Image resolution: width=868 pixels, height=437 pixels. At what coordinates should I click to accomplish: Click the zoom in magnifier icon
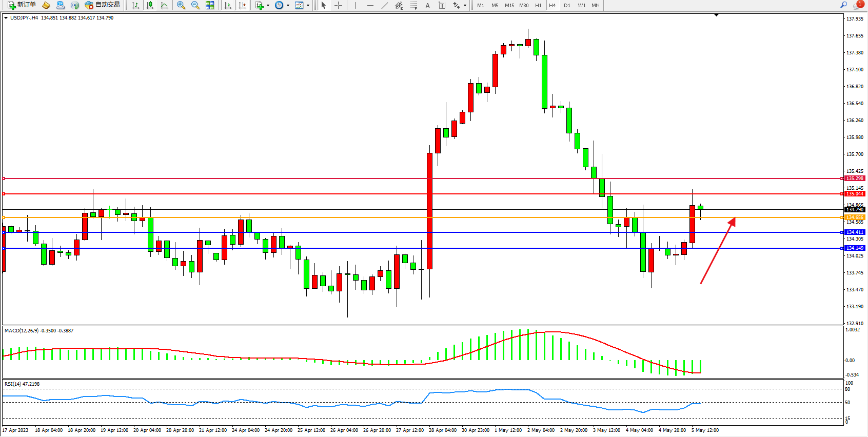(181, 5)
